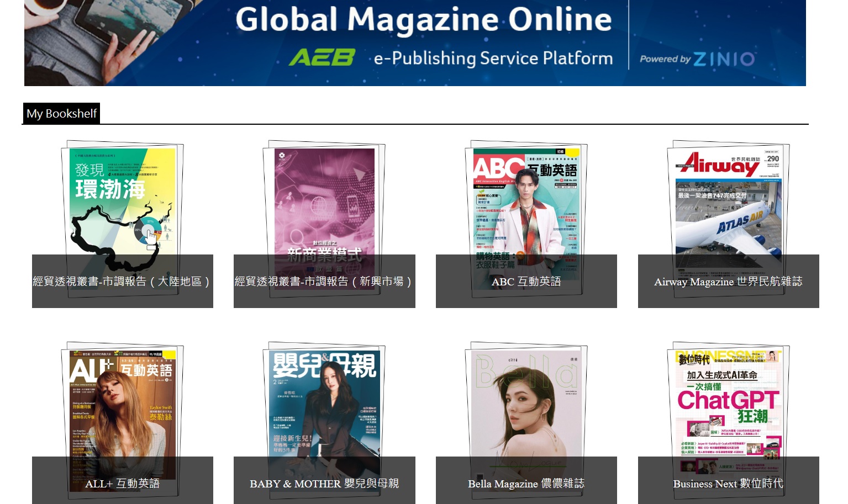This screenshot has height=504, width=848.
Task: Click the Bella Magazine 儂儂雜誌 title label
Action: (526, 484)
